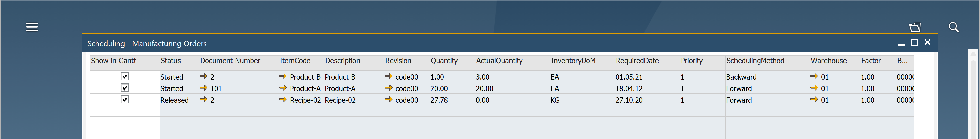This screenshot has width=980, height=139.
Task: Uncheck Show in Gantt for Recipe-02
Action: point(124,99)
